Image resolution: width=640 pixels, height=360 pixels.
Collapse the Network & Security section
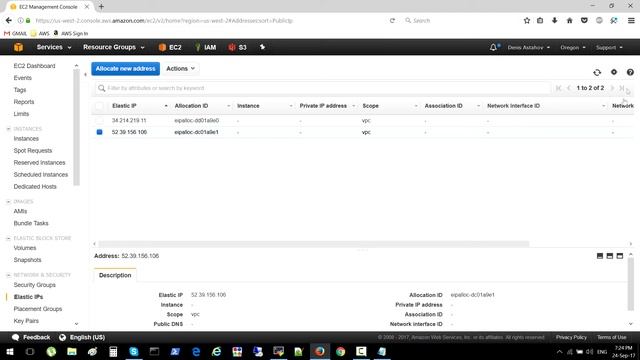click(x=8, y=275)
